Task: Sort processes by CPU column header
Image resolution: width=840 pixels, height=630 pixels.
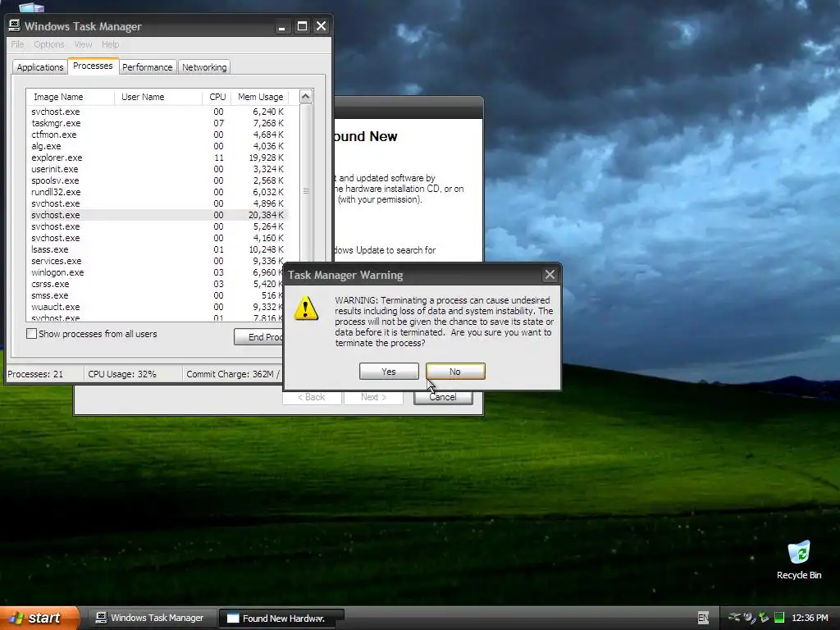Action: (217, 97)
